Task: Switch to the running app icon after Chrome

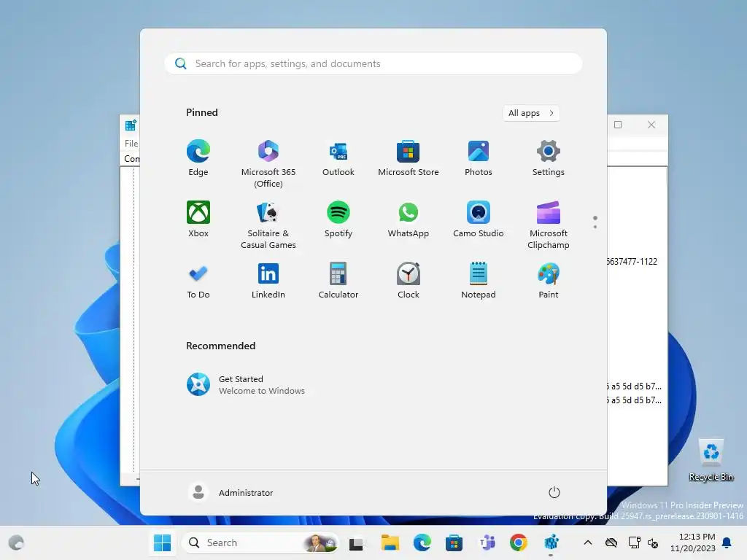Action: (551, 542)
